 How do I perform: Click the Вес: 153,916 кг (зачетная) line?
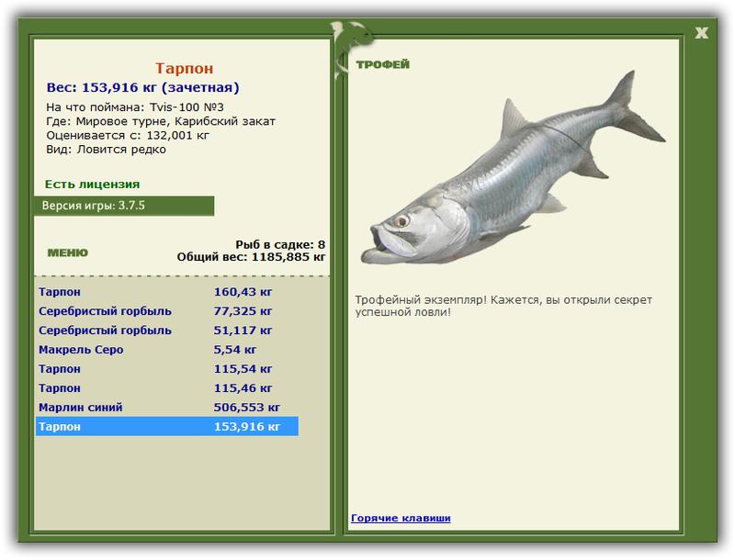tap(143, 87)
